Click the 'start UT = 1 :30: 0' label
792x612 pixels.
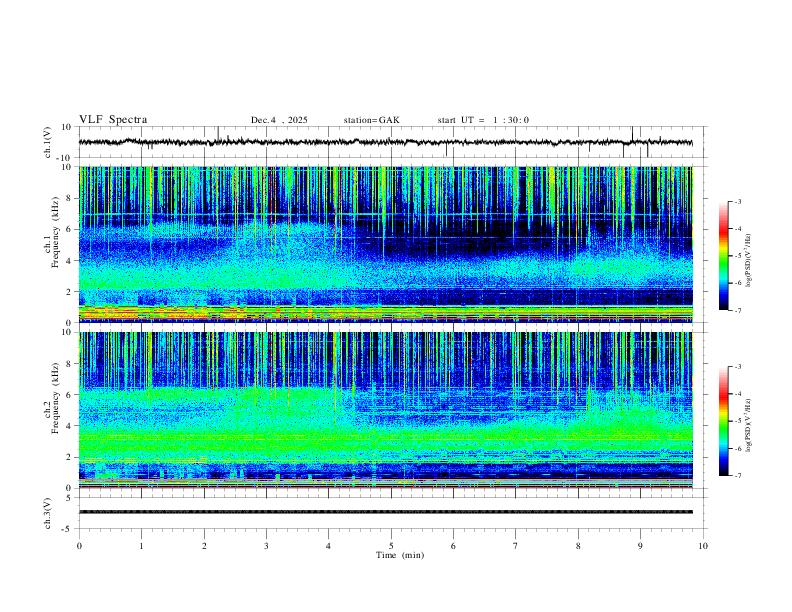coord(483,120)
